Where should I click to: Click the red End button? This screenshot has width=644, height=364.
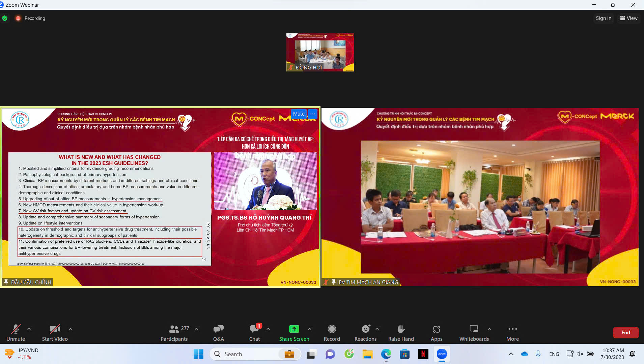click(625, 332)
